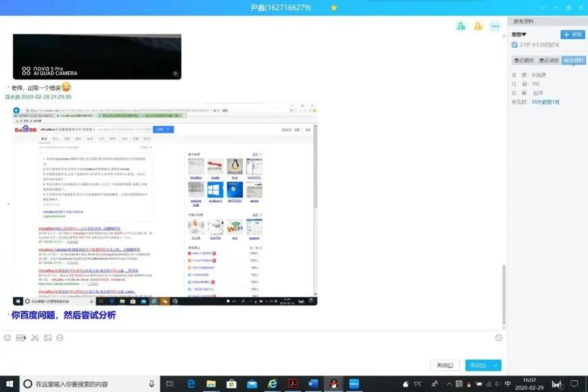
Task: Open the three-dot more options button
Action: point(495,26)
